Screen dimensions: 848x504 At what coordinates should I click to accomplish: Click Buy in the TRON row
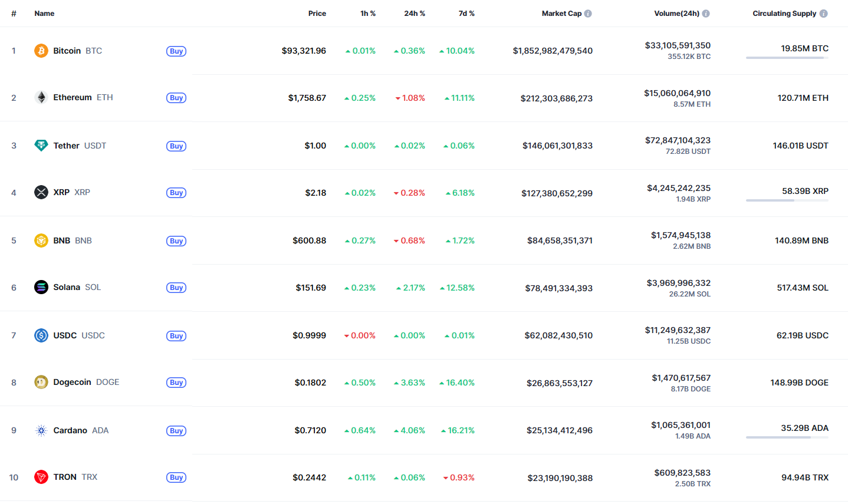click(176, 477)
